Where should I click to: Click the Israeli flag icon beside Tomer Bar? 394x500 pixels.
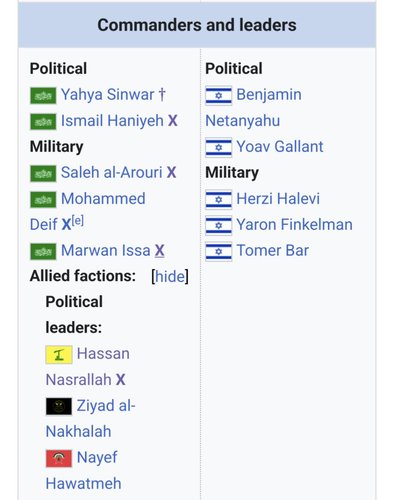click(218, 251)
